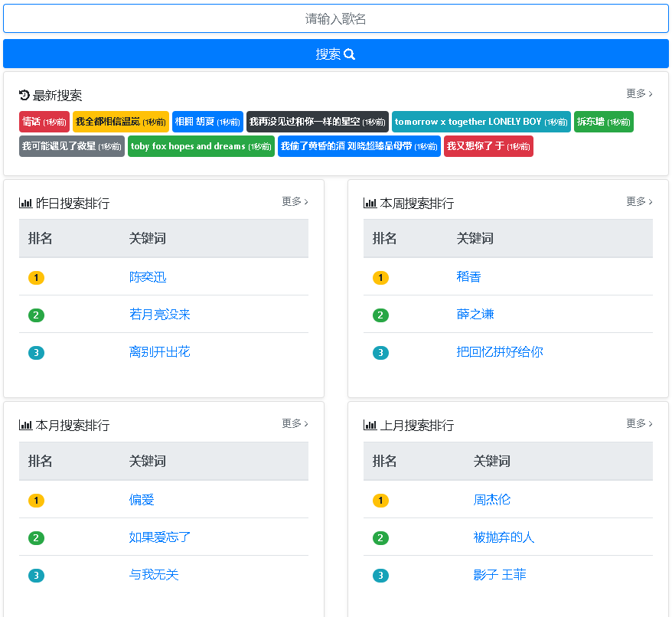The height and width of the screenshot is (617, 672).
Task: Expand 更多 for 本周搜索排行
Action: (639, 201)
